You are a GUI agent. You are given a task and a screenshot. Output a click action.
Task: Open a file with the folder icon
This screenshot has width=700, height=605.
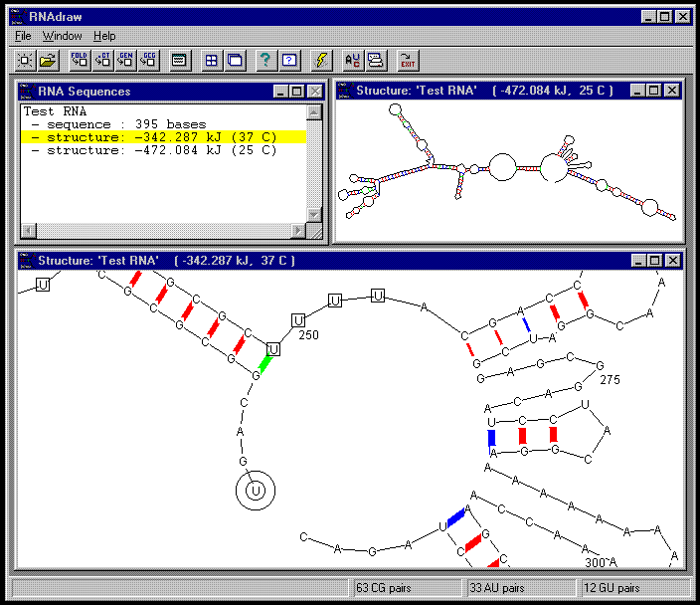pyautogui.click(x=48, y=60)
